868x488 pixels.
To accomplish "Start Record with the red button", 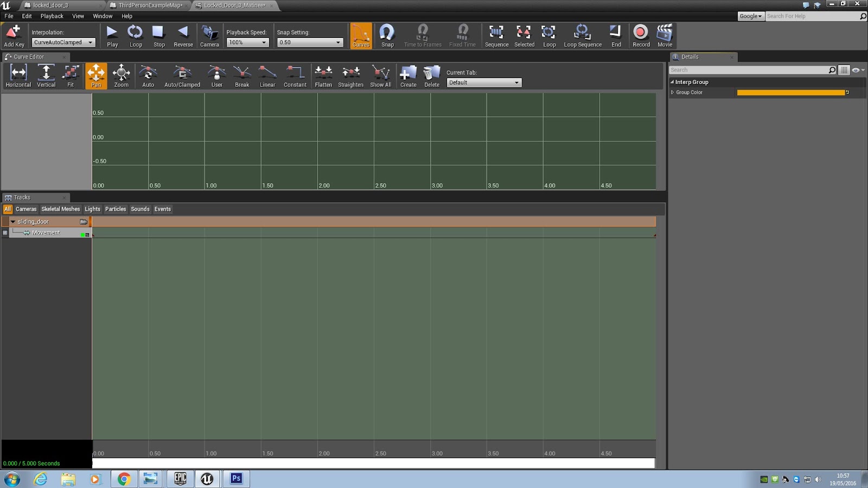I will pyautogui.click(x=641, y=36).
